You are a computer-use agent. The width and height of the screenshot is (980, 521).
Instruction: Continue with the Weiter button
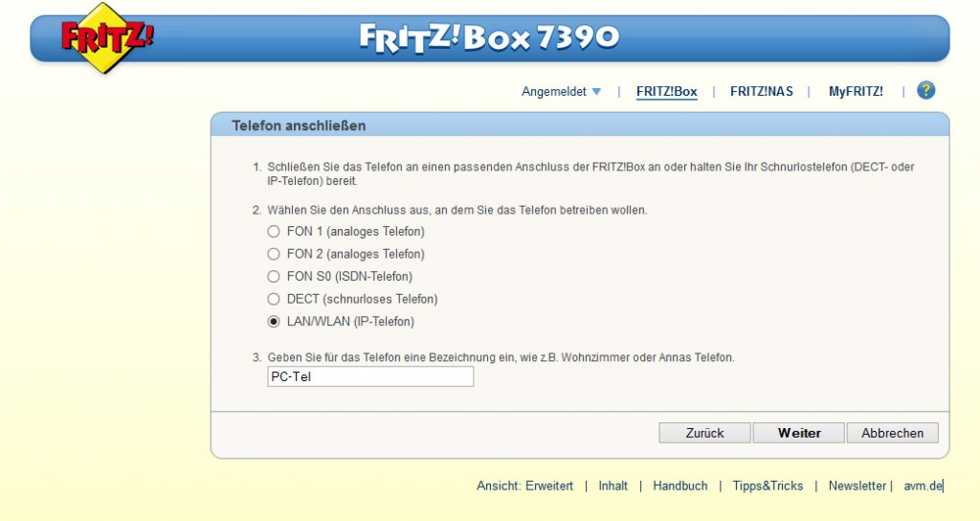click(799, 433)
